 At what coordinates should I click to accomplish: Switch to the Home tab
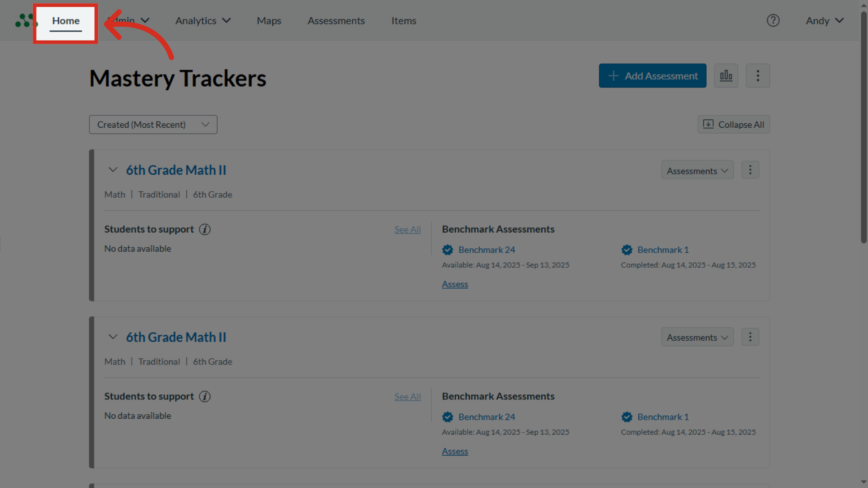coord(65,21)
